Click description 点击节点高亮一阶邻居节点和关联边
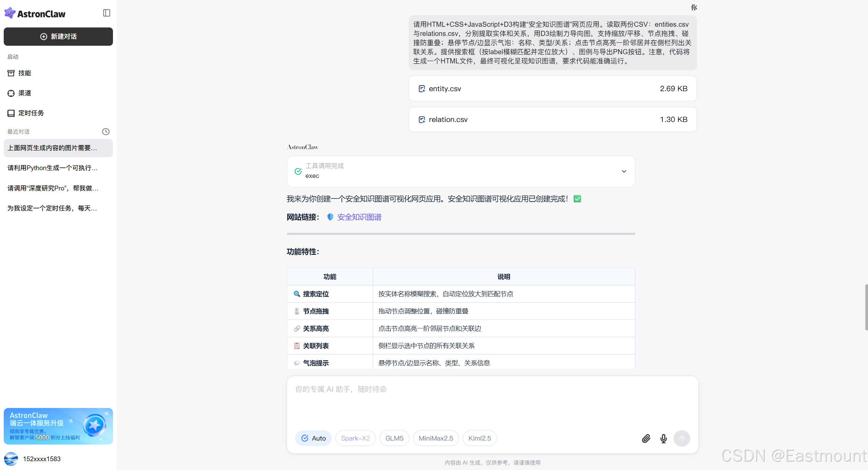Image resolution: width=868 pixels, height=470 pixels. (430, 328)
